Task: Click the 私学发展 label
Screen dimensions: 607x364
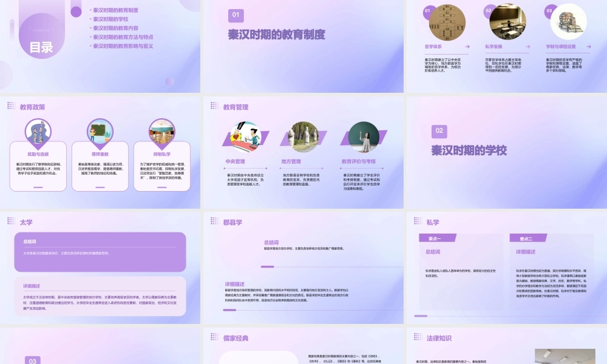Action: (x=493, y=47)
